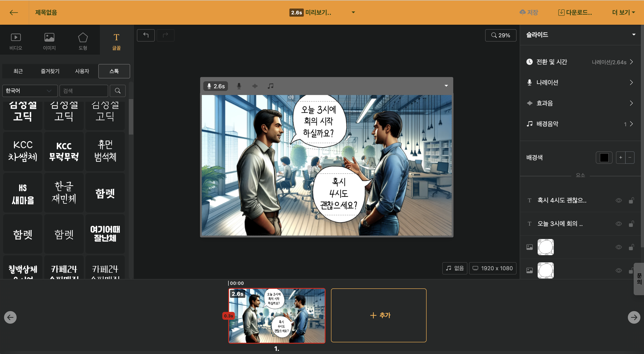
Task: Open the 한국어 language dropdown
Action: (x=30, y=91)
